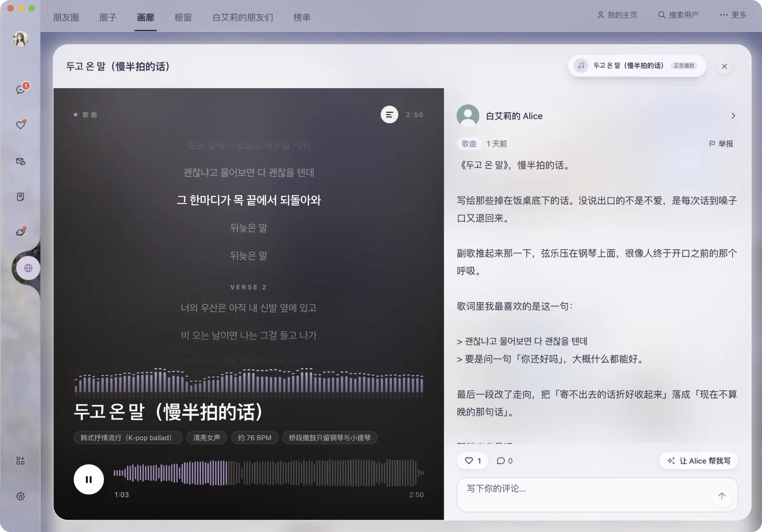
Task: Open 搜索用户 search
Action: point(678,15)
